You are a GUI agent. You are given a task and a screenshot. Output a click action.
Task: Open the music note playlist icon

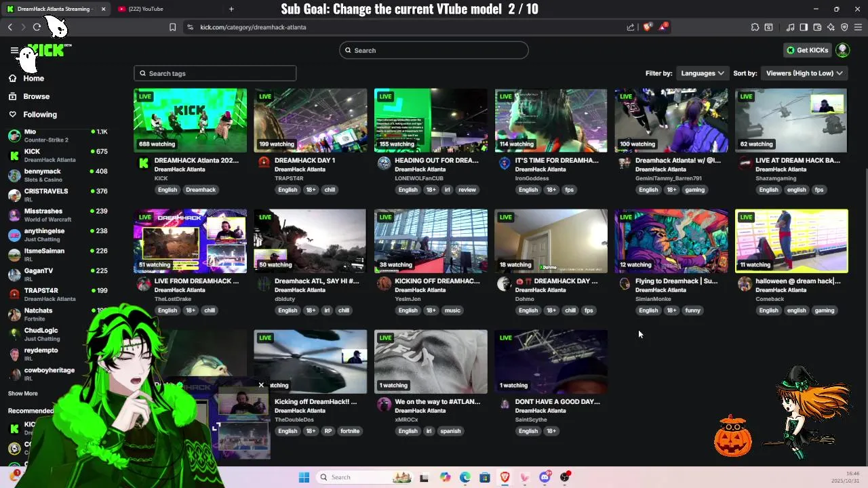pyautogui.click(x=790, y=27)
